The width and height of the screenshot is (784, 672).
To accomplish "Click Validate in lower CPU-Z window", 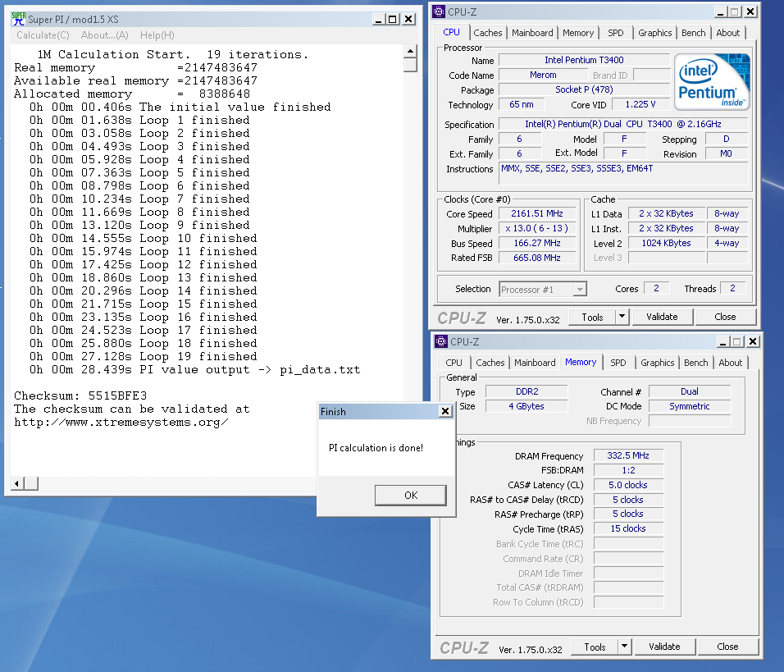I will click(664, 647).
